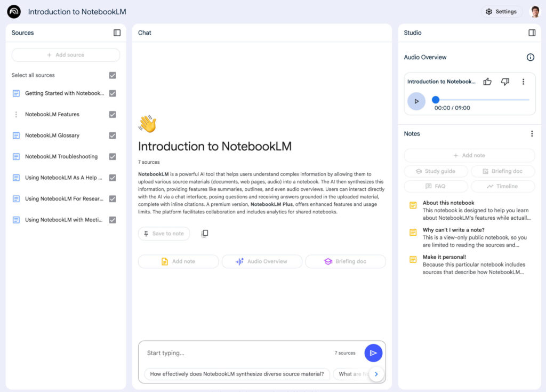Uncheck the NotebookLM Troubleshooting source
The image size is (546, 392).
[x=113, y=156]
